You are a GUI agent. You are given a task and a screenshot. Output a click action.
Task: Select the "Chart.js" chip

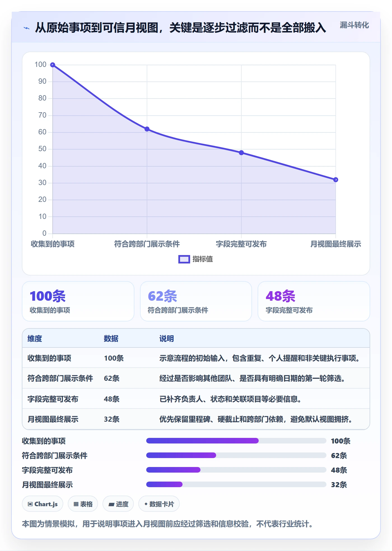click(x=43, y=504)
